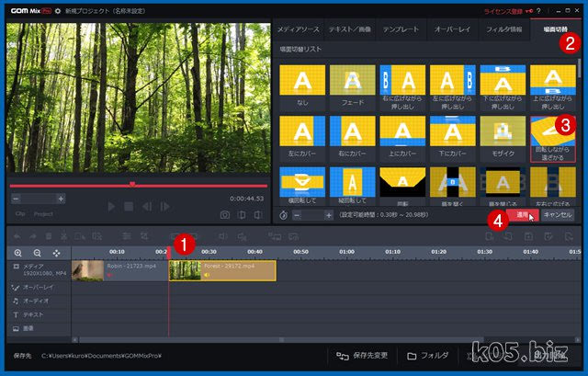The height and width of the screenshot is (376, 588).
Task: Toggle mute speaker on Robin clip
Action: pyautogui.click(x=110, y=276)
